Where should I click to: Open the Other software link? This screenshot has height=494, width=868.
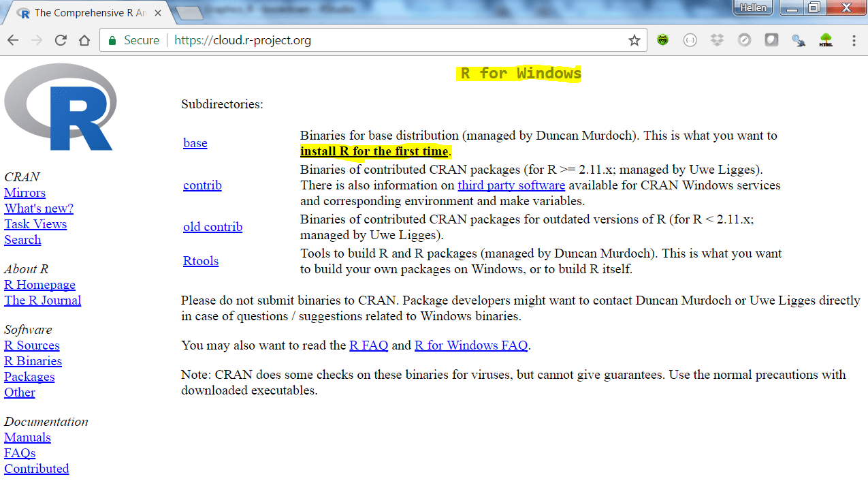[19, 392]
